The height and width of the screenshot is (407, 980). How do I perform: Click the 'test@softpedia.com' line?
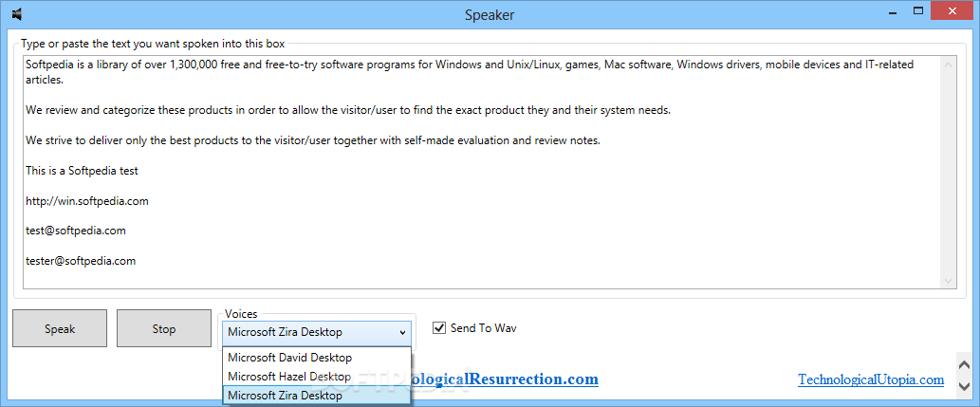pos(76,231)
